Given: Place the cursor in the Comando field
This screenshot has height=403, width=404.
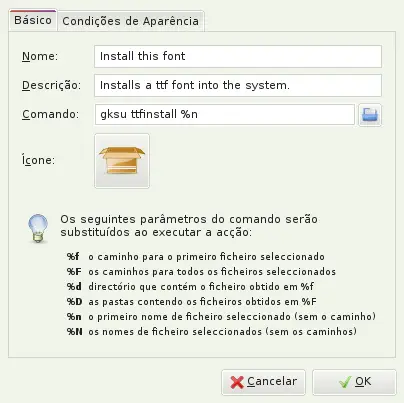Looking at the screenshot, I should pyautogui.click(x=225, y=114).
